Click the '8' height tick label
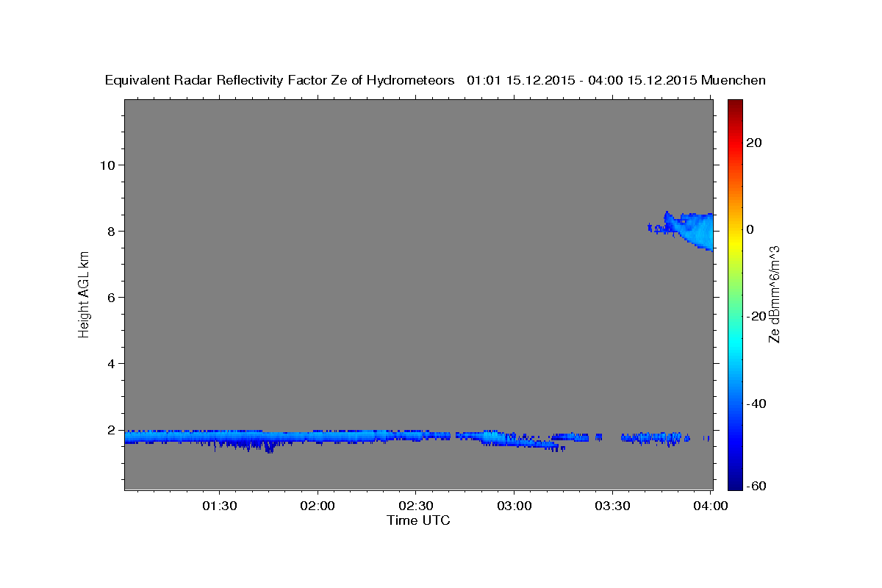Image resolution: width=882 pixels, height=588 pixels. coord(110,231)
